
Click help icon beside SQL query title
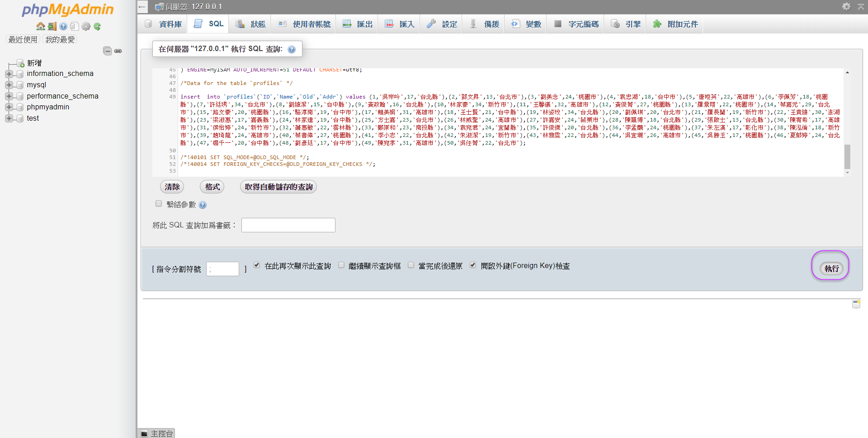tap(292, 49)
